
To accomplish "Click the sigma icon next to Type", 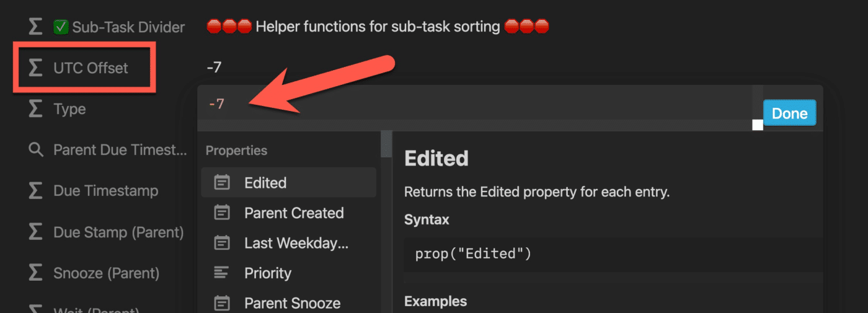I will tap(36, 108).
